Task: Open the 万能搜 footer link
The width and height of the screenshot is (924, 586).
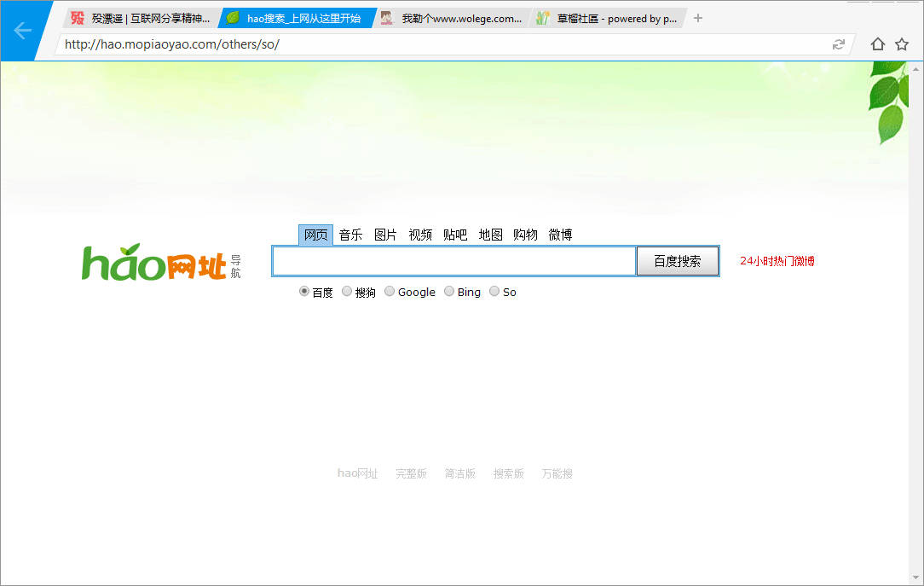Action: click(x=557, y=473)
